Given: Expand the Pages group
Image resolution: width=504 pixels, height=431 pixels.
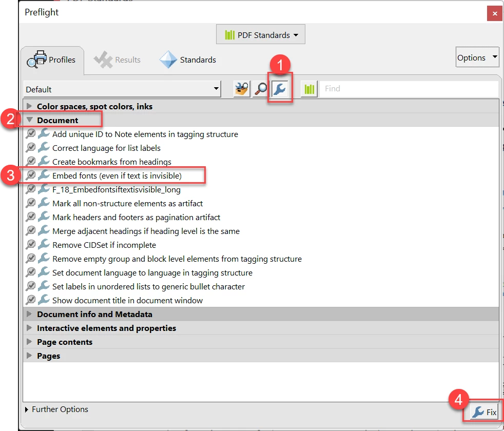Looking at the screenshot, I should 30,356.
